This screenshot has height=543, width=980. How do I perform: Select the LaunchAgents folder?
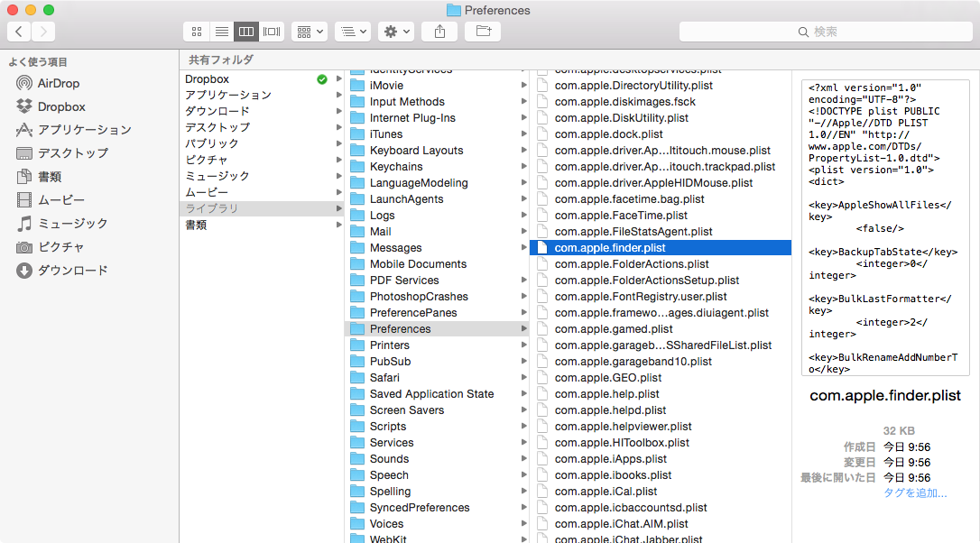[x=436, y=199]
